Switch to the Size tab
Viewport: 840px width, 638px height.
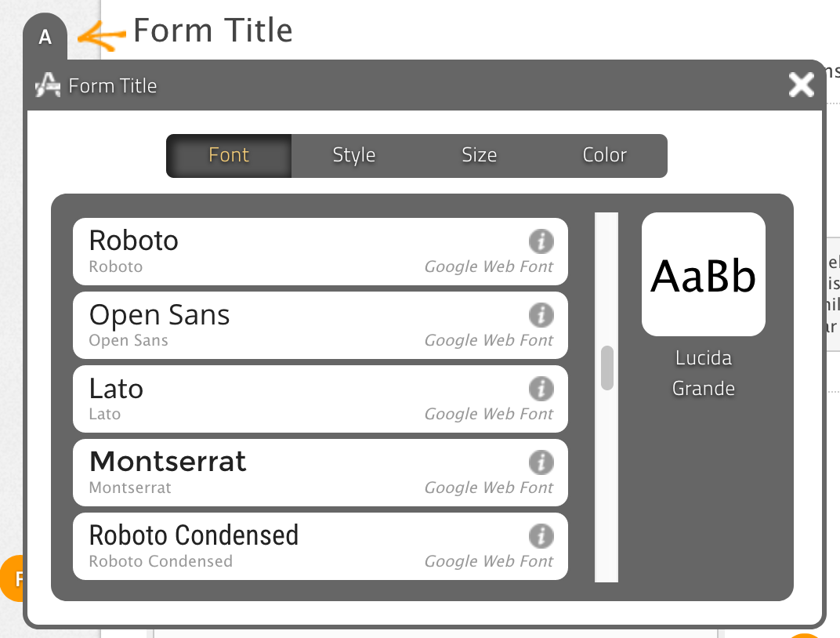coord(479,155)
